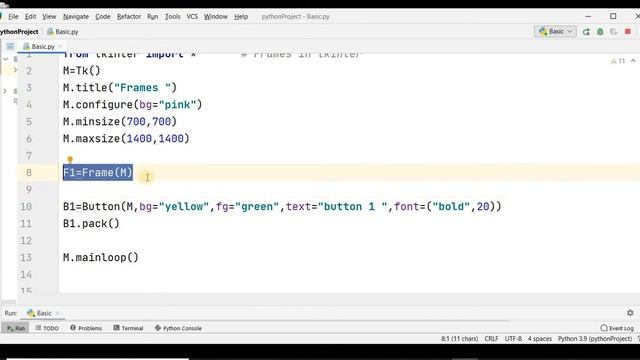Image resolution: width=640 pixels, height=360 pixels.
Task: Run with coverage icon in toolbar
Action: pos(613,31)
